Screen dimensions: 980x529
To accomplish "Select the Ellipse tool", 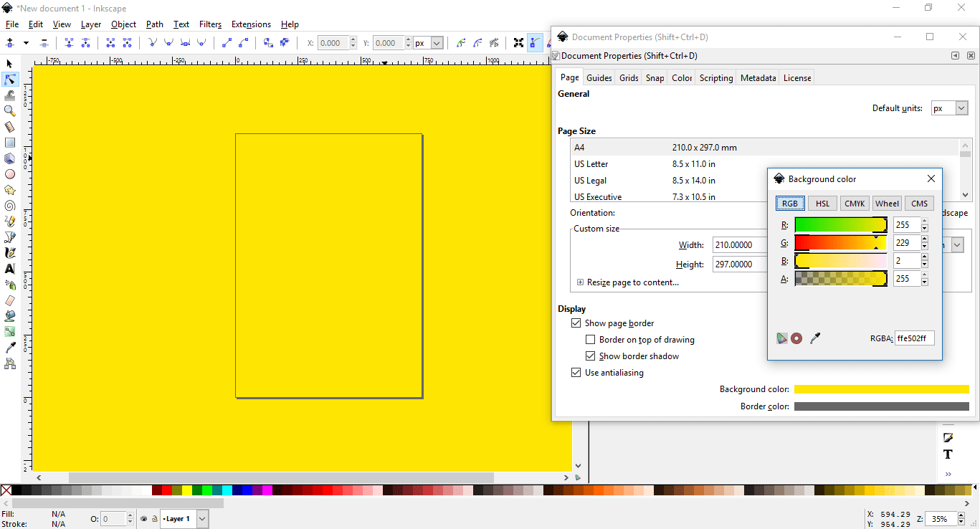I will 10,173.
